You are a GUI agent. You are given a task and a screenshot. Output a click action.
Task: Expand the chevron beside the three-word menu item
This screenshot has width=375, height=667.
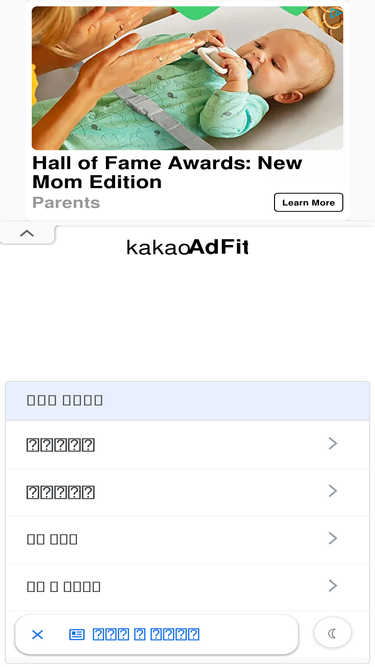pyautogui.click(x=332, y=586)
